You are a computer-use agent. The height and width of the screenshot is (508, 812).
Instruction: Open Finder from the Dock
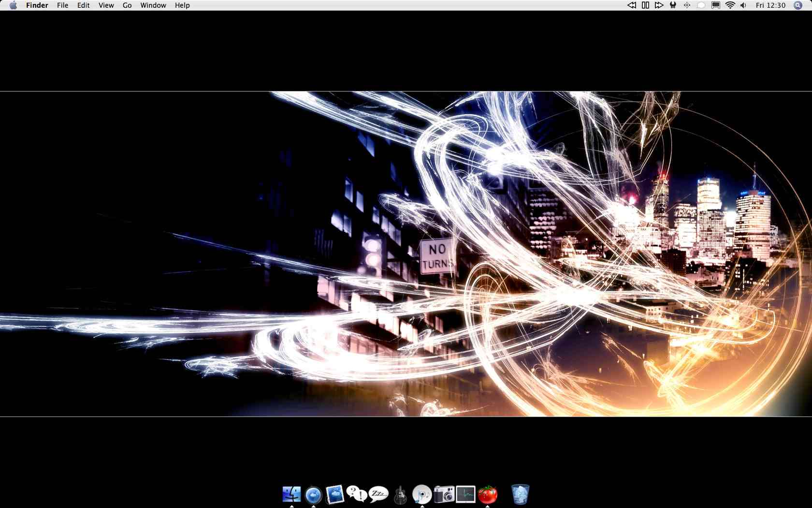pos(291,494)
